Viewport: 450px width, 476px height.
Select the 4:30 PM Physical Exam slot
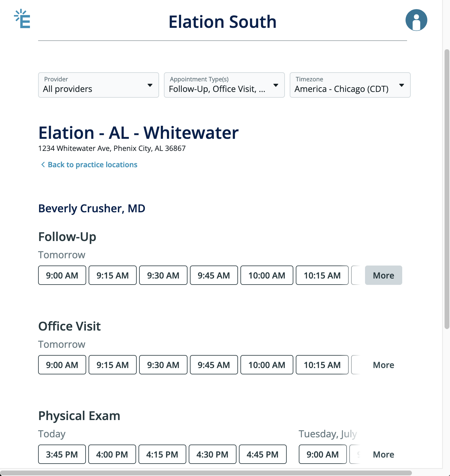pyautogui.click(x=212, y=454)
